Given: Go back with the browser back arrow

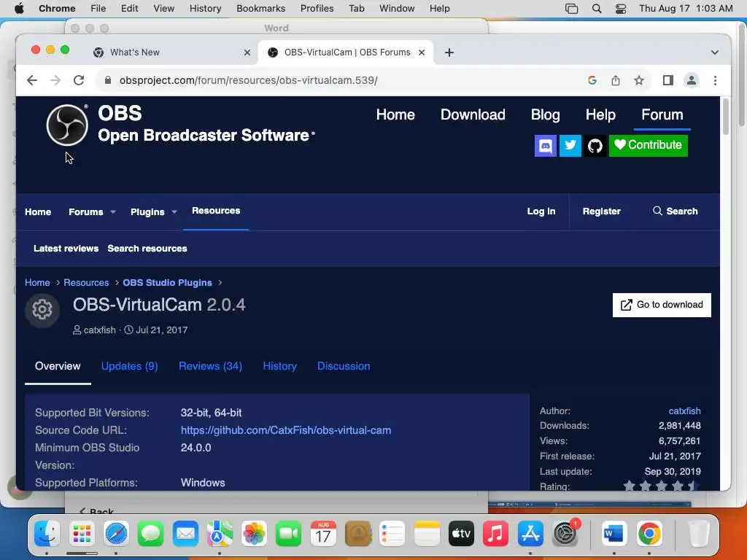Looking at the screenshot, I should 32,80.
